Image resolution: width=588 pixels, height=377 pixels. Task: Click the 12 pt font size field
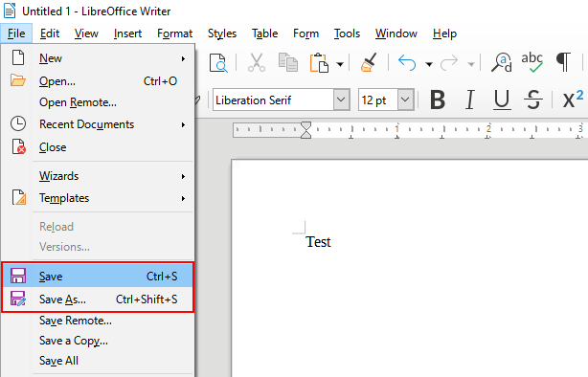click(x=378, y=100)
